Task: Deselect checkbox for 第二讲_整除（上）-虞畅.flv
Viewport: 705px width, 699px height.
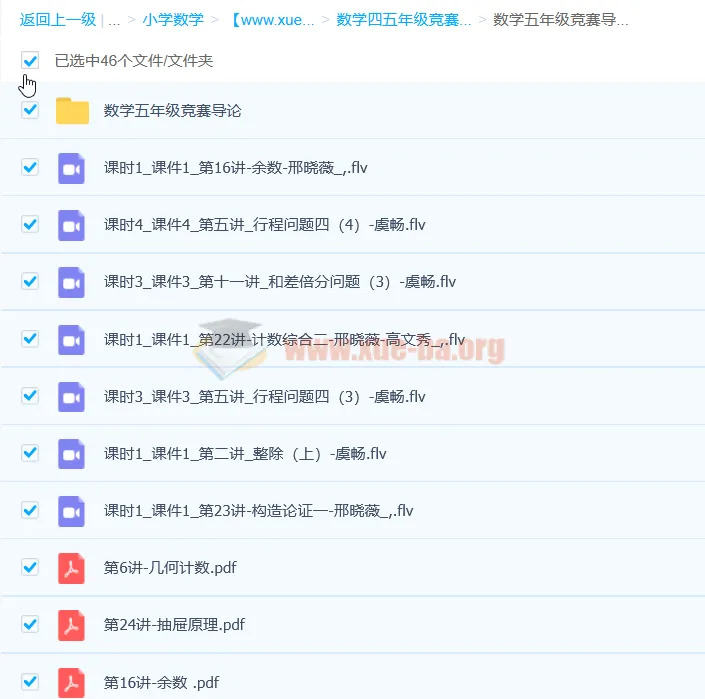Action: tap(30, 453)
